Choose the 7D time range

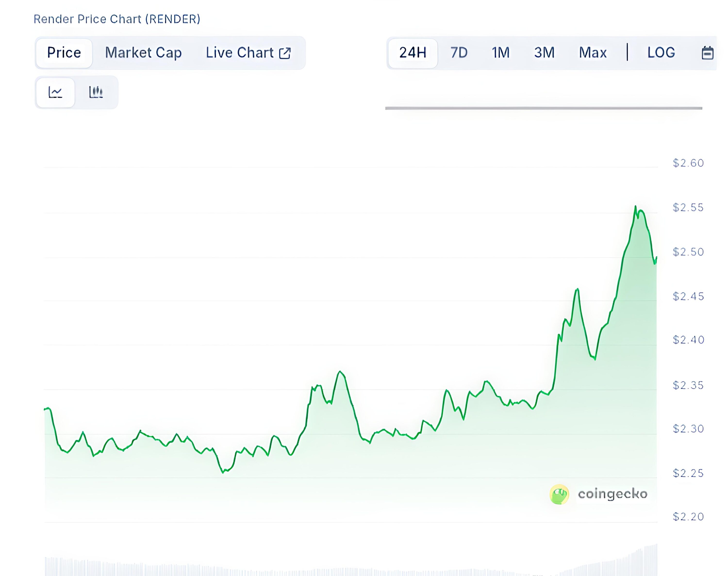(x=459, y=53)
